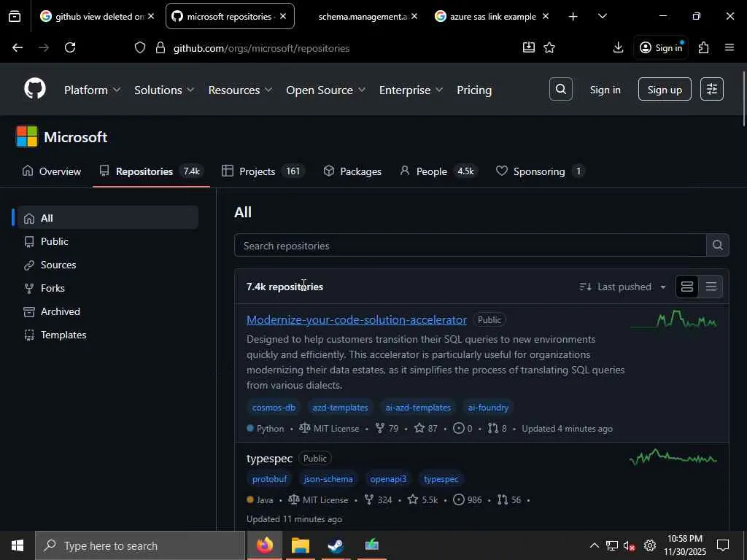Screen dimensions: 747x560
Task: Open the Packages tab
Action: pyautogui.click(x=352, y=171)
